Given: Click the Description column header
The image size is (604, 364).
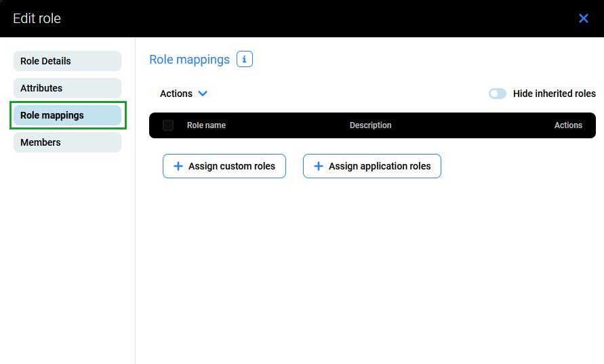Looking at the screenshot, I should [x=370, y=125].
